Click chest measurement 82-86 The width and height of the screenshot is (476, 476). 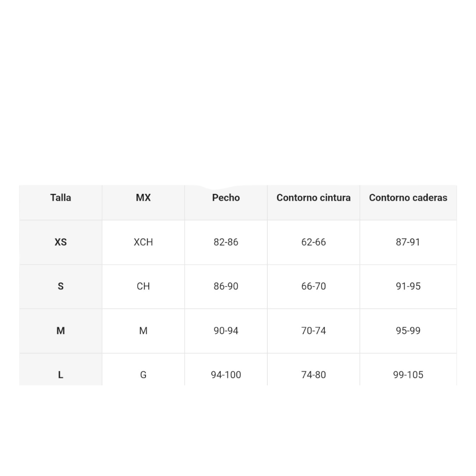[x=226, y=242]
